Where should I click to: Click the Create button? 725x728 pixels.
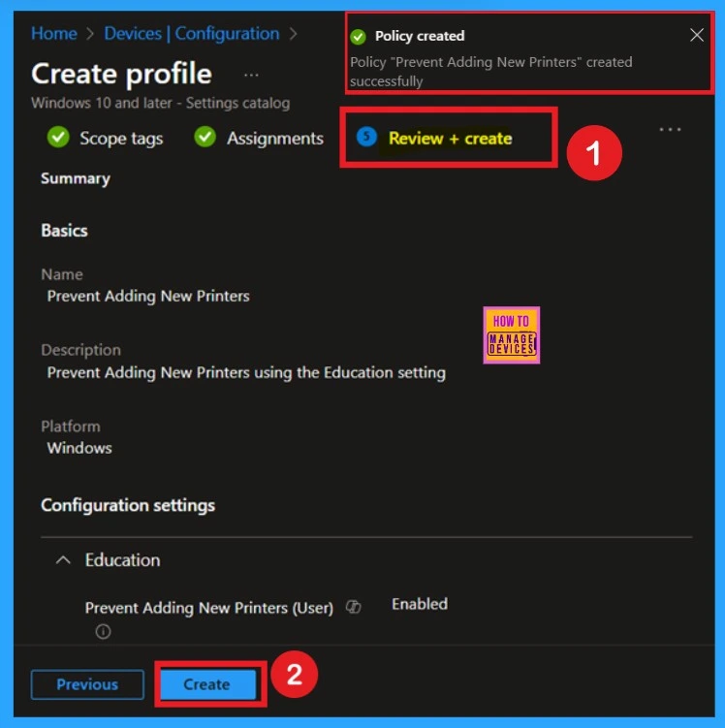coord(207,684)
